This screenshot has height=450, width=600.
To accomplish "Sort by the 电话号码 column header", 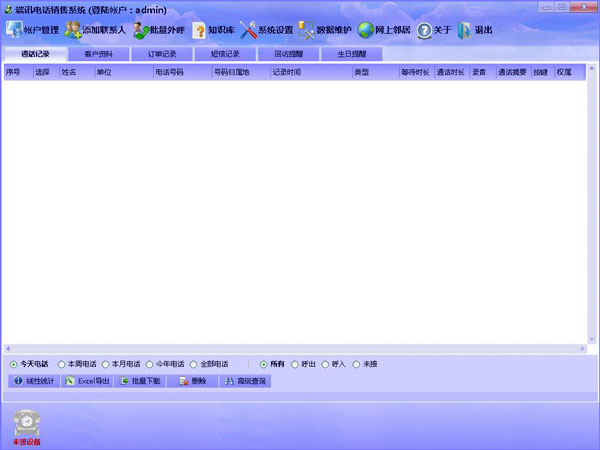I will click(x=183, y=72).
